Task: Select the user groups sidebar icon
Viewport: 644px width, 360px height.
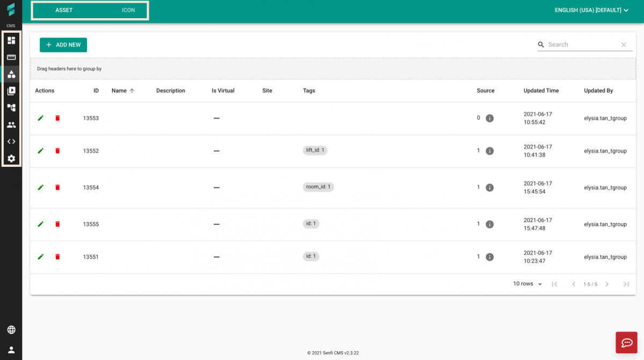Action: pyautogui.click(x=11, y=124)
